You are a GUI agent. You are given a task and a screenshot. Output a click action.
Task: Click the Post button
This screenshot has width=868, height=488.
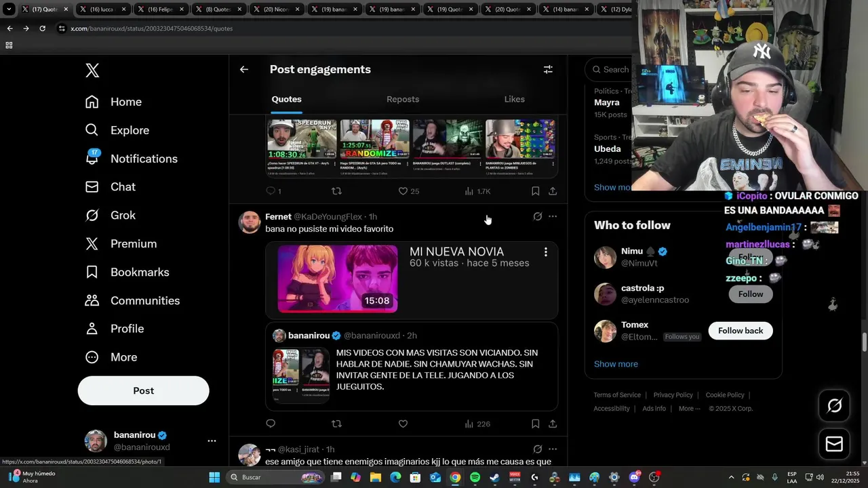[143, 390]
